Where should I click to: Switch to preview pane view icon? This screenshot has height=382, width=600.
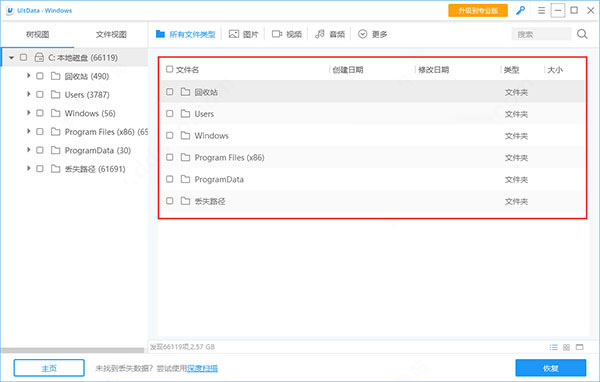click(x=579, y=347)
